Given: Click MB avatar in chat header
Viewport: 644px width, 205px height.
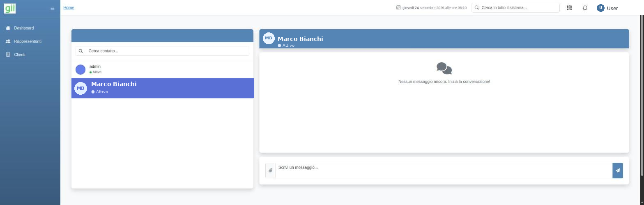Looking at the screenshot, I should click(x=269, y=38).
